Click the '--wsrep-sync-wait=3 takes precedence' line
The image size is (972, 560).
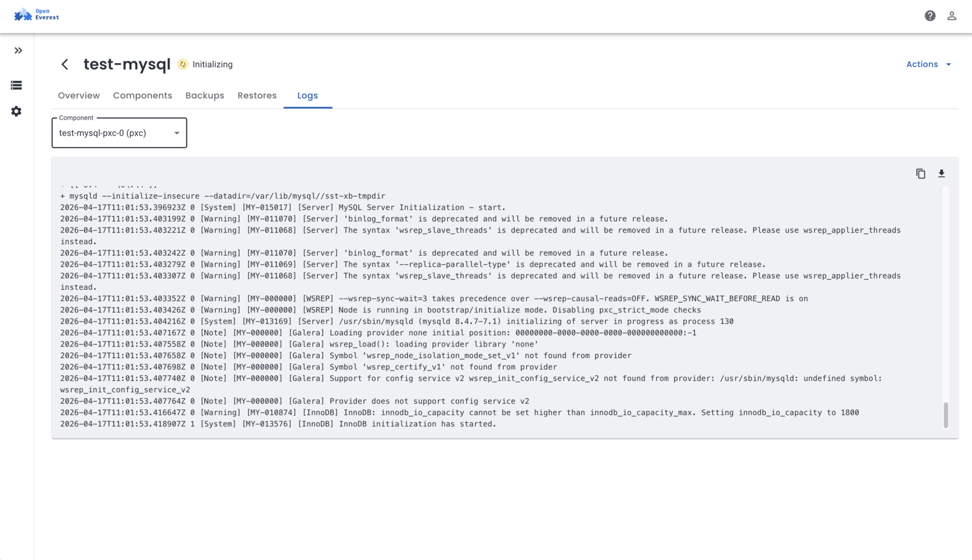coord(434,299)
